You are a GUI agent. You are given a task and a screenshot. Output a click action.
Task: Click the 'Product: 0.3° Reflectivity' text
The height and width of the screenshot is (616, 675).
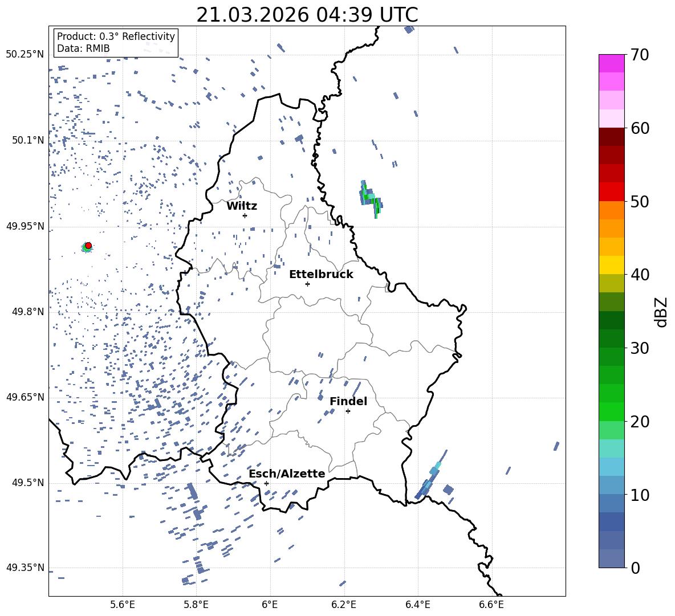click(116, 36)
